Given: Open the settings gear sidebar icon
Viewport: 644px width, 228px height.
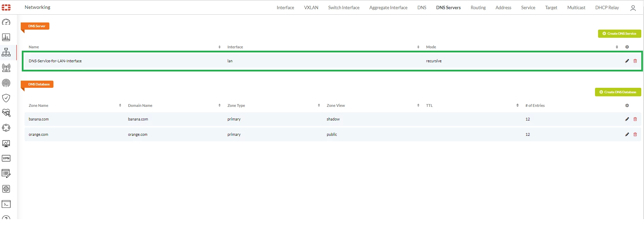Looking at the screenshot, I should (6, 189).
